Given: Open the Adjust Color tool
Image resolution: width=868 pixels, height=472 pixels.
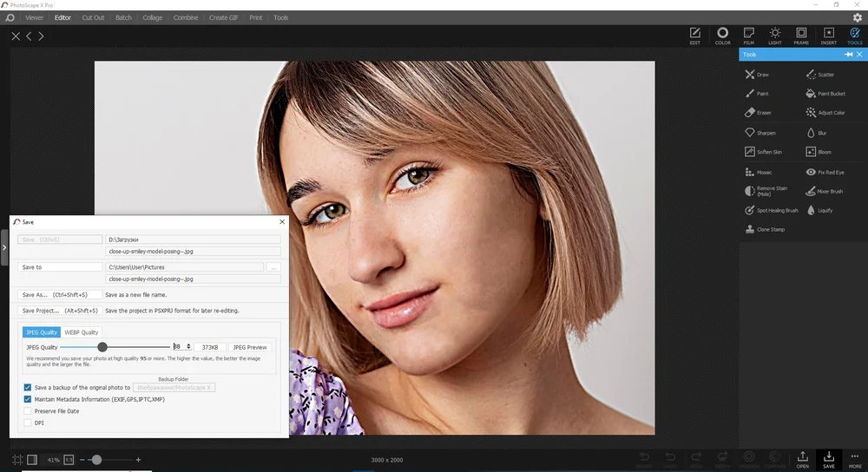Looking at the screenshot, I should click(x=825, y=112).
